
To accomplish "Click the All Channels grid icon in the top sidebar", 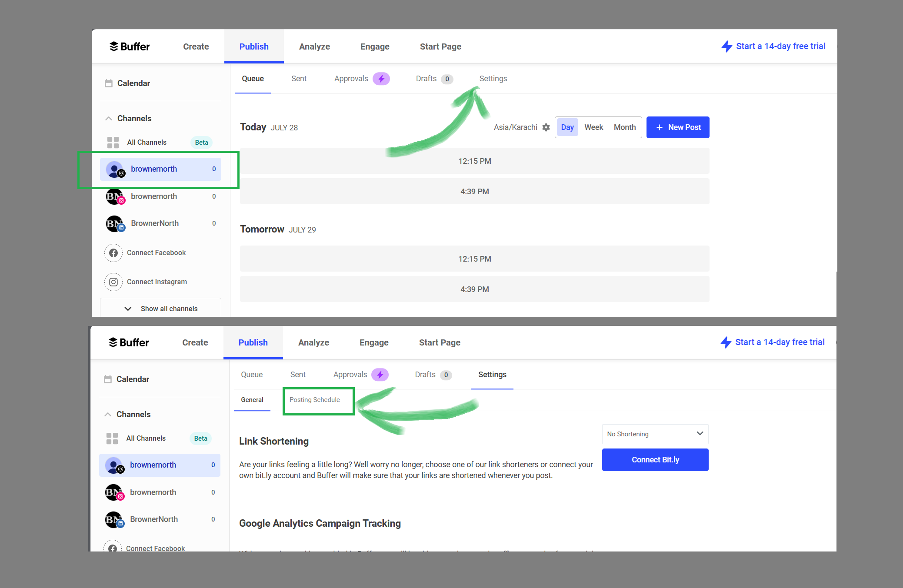I will [x=113, y=143].
